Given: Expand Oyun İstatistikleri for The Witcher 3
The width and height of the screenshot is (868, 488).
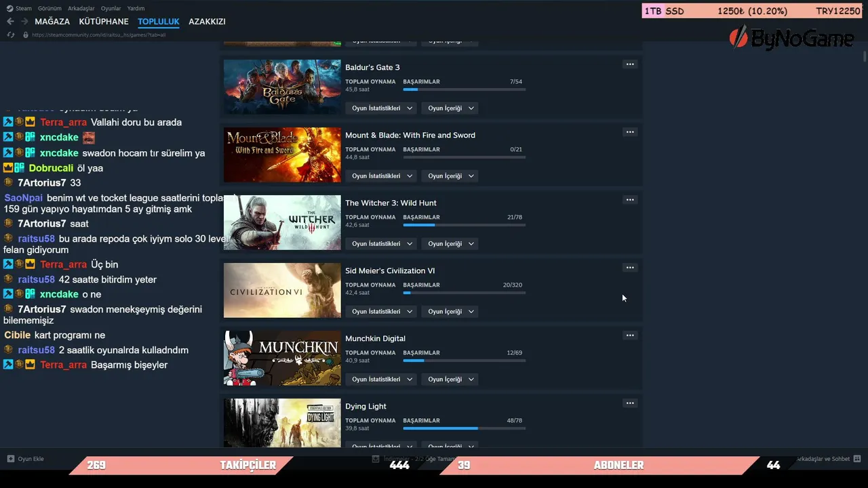Looking at the screenshot, I should [381, 244].
